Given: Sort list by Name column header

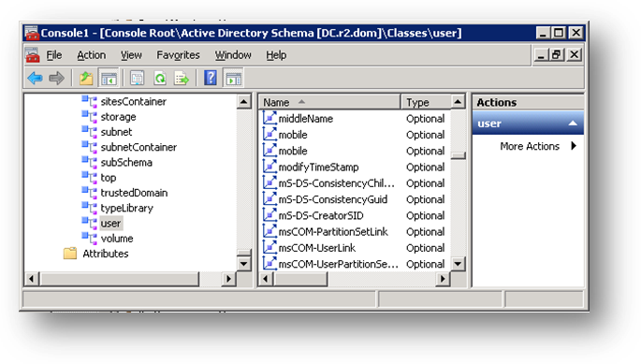Looking at the screenshot, I should (329, 102).
